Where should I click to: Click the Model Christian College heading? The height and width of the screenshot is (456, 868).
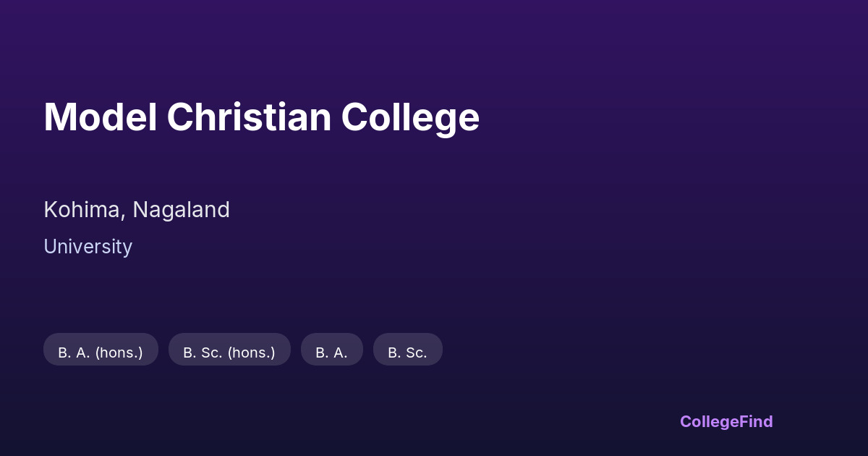pos(261,117)
